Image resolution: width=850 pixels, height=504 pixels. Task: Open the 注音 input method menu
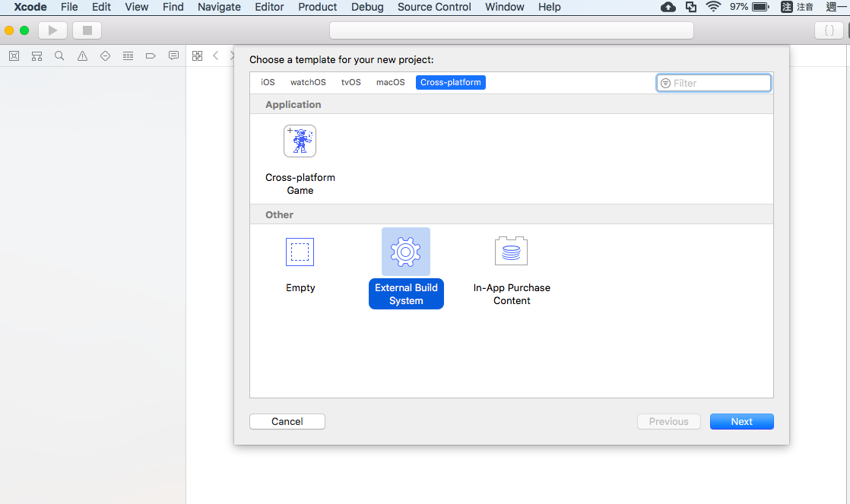797,7
